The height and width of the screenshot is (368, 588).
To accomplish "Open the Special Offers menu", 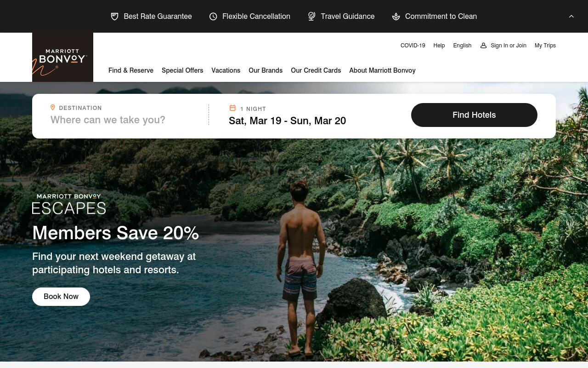I will coord(182,70).
